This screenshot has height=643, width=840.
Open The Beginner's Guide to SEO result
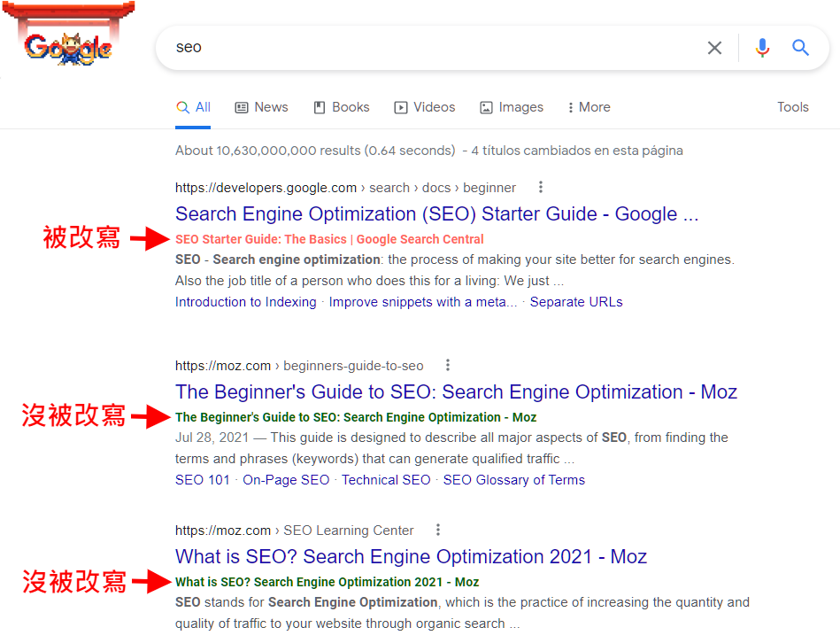click(x=457, y=391)
